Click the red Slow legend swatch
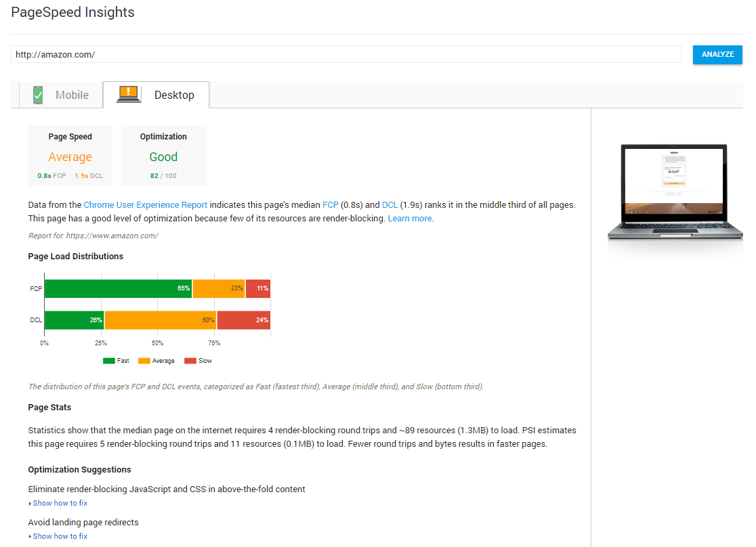This screenshot has width=756, height=547. pyautogui.click(x=190, y=361)
